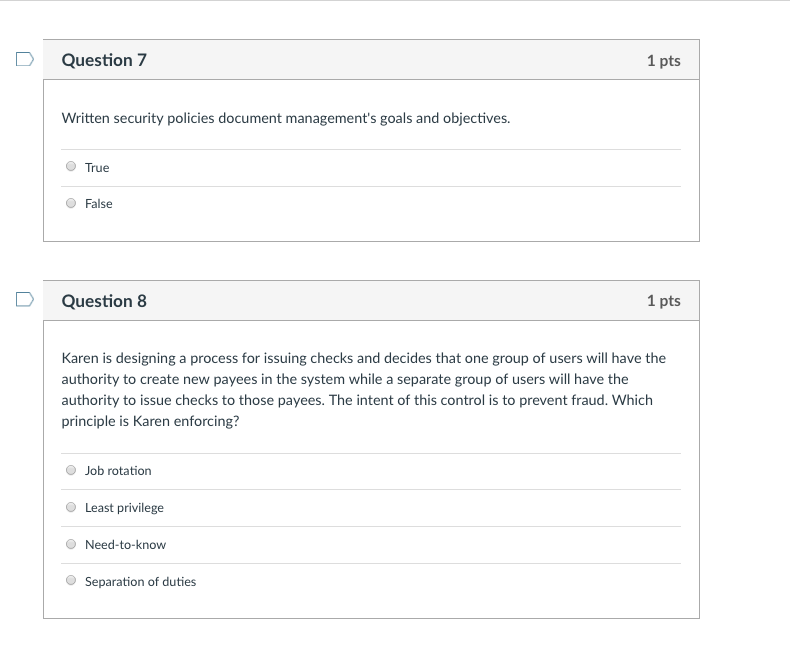Mark the Need-to-know radio button
Viewport: 790px width, 652px height.
click(x=71, y=544)
